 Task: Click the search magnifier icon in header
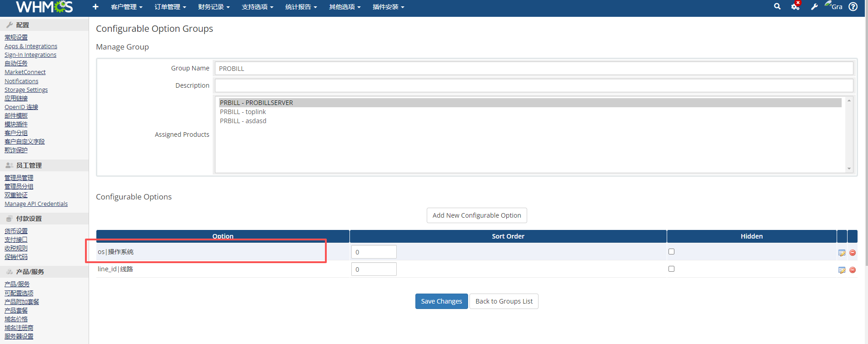777,6
